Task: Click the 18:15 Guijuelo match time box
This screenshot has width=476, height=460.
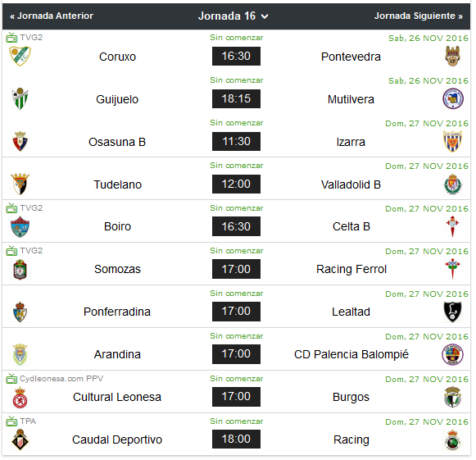Action: (x=236, y=98)
